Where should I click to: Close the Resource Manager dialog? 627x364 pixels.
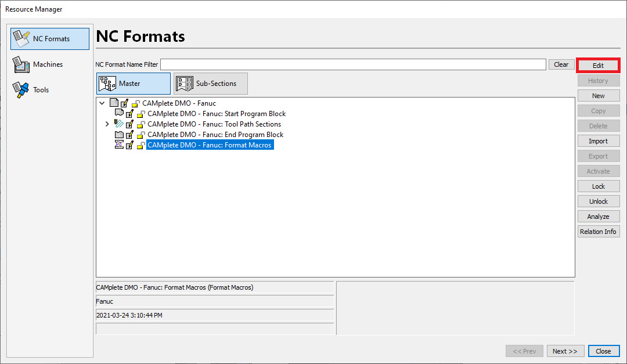coord(604,351)
